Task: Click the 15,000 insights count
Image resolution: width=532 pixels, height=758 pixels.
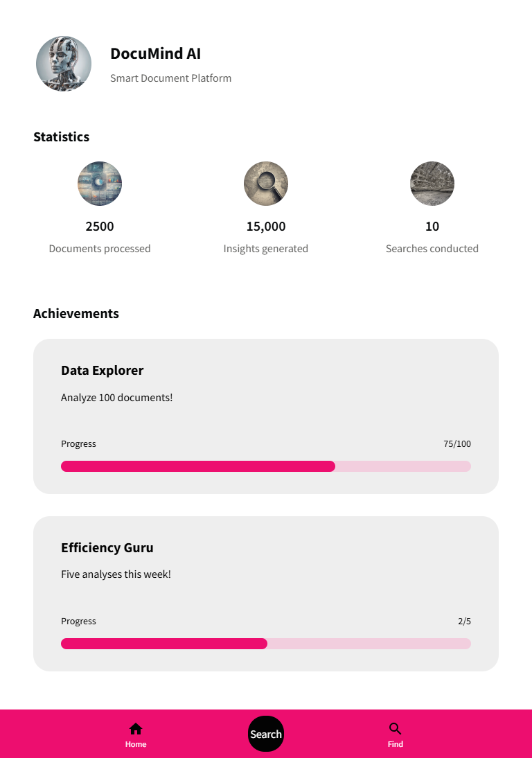Action: pyautogui.click(x=266, y=227)
